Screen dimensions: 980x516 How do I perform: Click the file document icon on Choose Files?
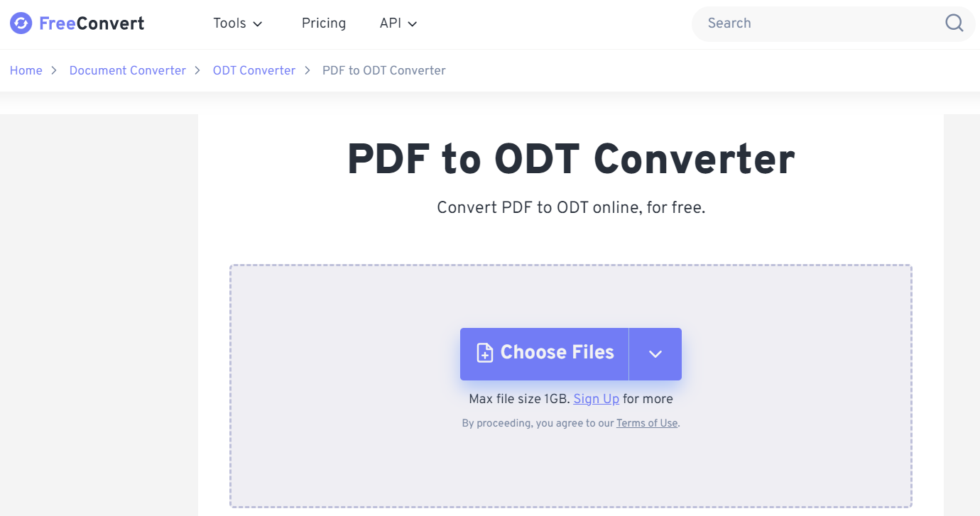point(484,353)
